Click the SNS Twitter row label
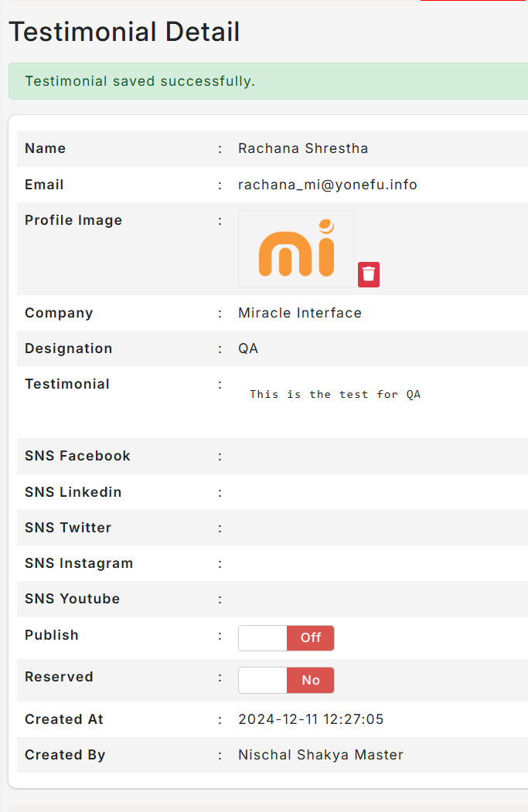The image size is (528, 812). pyautogui.click(x=68, y=528)
